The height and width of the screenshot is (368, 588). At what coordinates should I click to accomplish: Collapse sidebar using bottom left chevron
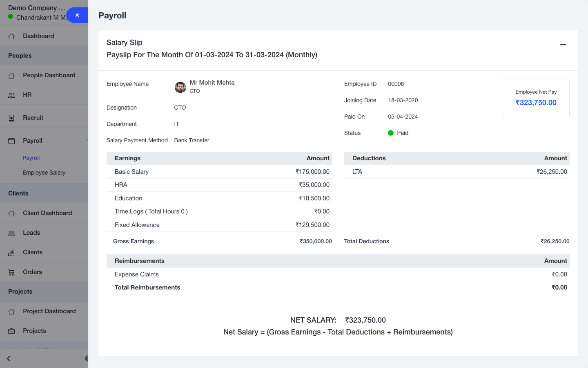tap(9, 359)
